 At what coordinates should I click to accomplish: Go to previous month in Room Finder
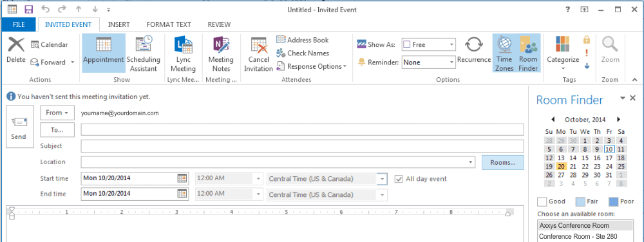pyautogui.click(x=553, y=120)
